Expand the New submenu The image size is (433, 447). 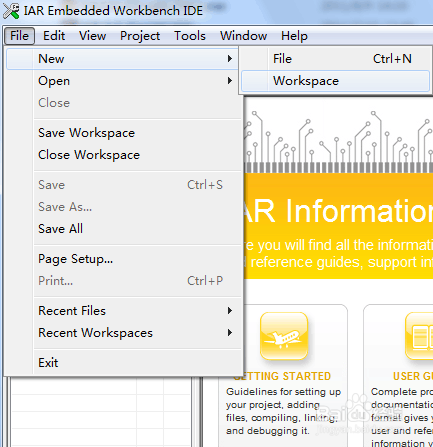pyautogui.click(x=123, y=59)
